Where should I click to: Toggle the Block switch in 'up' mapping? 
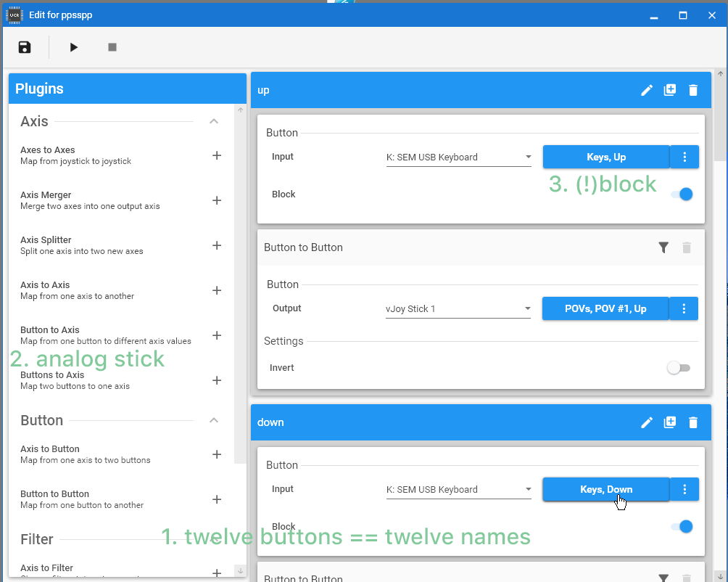pos(682,194)
